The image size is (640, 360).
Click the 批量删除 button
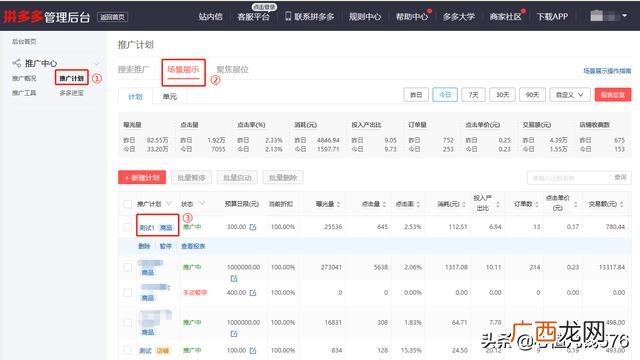pyautogui.click(x=283, y=178)
